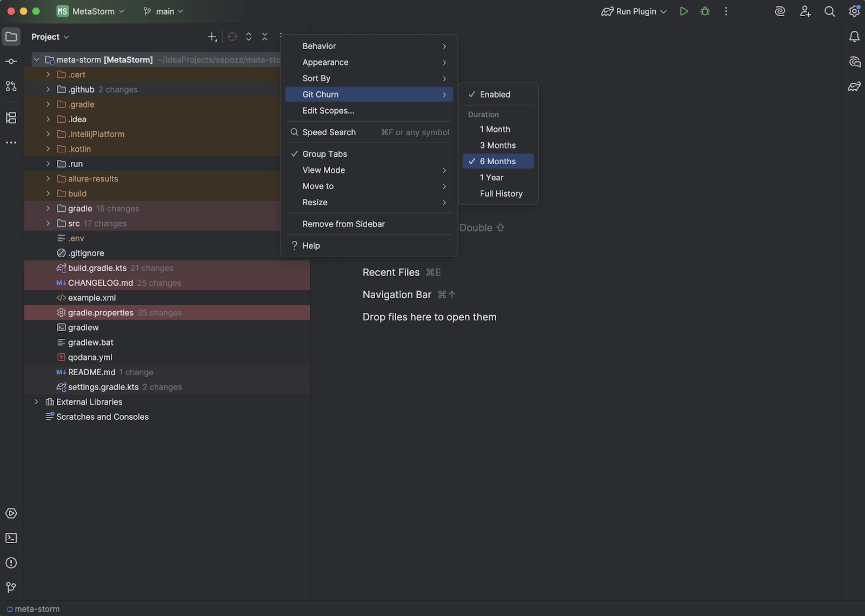865x616 pixels.
Task: Select the 1 Year duration option
Action: (491, 177)
